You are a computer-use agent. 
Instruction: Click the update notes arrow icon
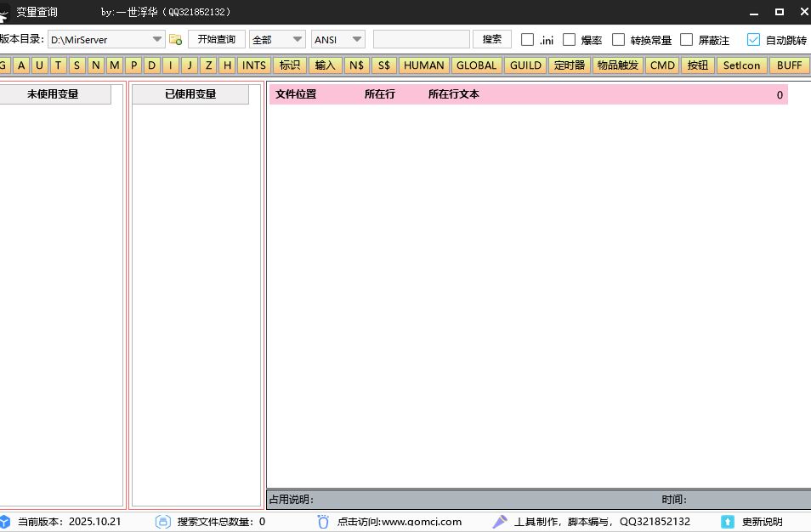coord(728,522)
